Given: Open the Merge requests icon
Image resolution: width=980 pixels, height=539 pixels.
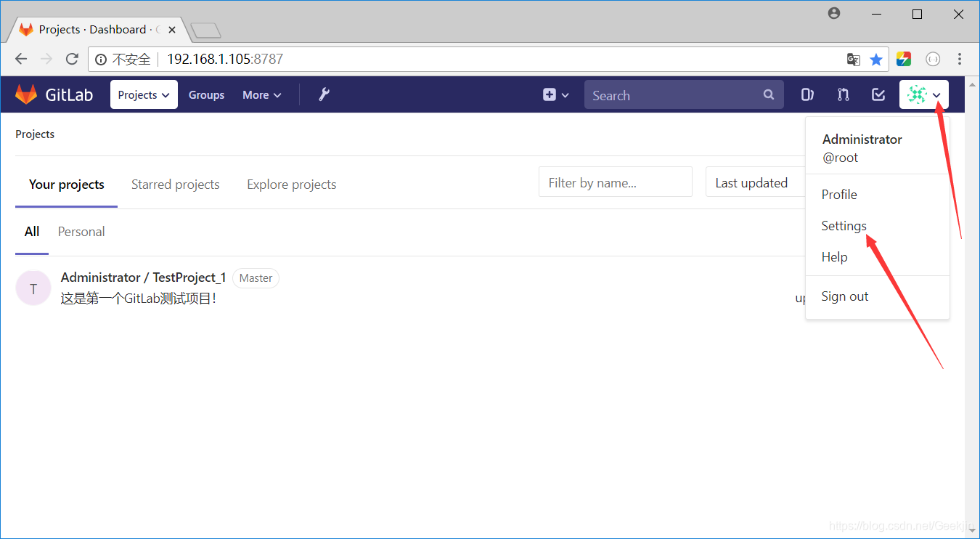Looking at the screenshot, I should pos(843,94).
